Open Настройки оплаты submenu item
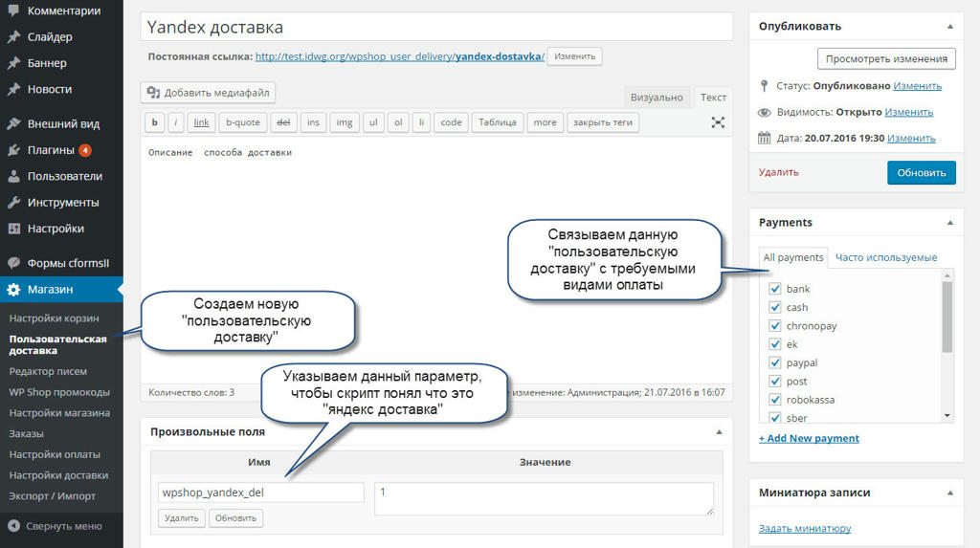Image resolution: width=980 pixels, height=548 pixels. point(55,454)
